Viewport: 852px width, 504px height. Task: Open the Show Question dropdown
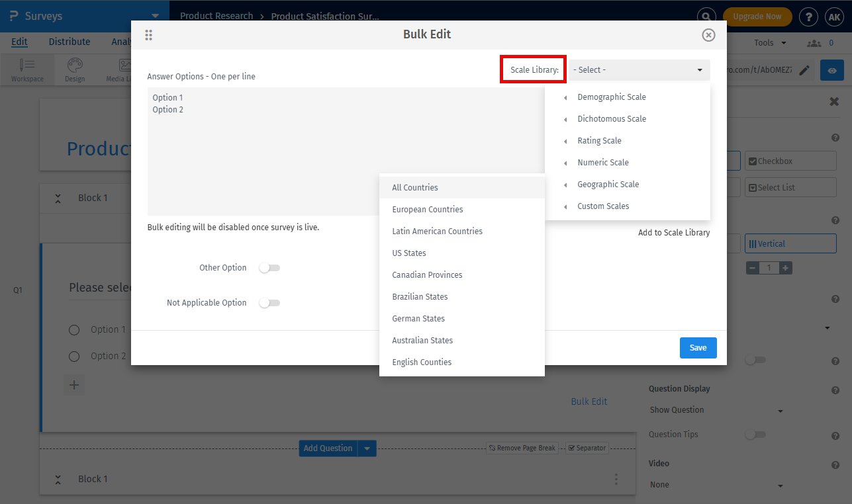[716, 410]
